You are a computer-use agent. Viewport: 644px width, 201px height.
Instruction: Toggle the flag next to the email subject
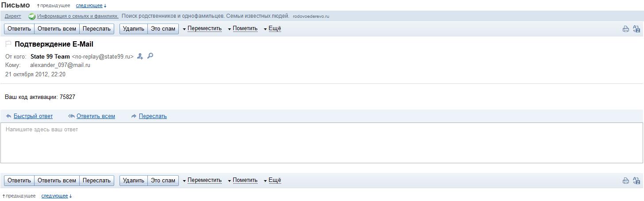(8, 44)
